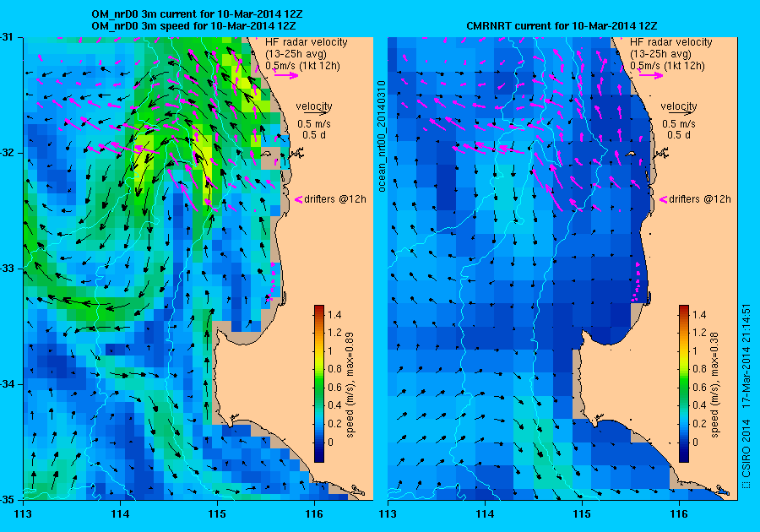Viewport: 760px width, 532px height.
Task: Click the magenta drifter marker in right legend
Action: (x=664, y=199)
